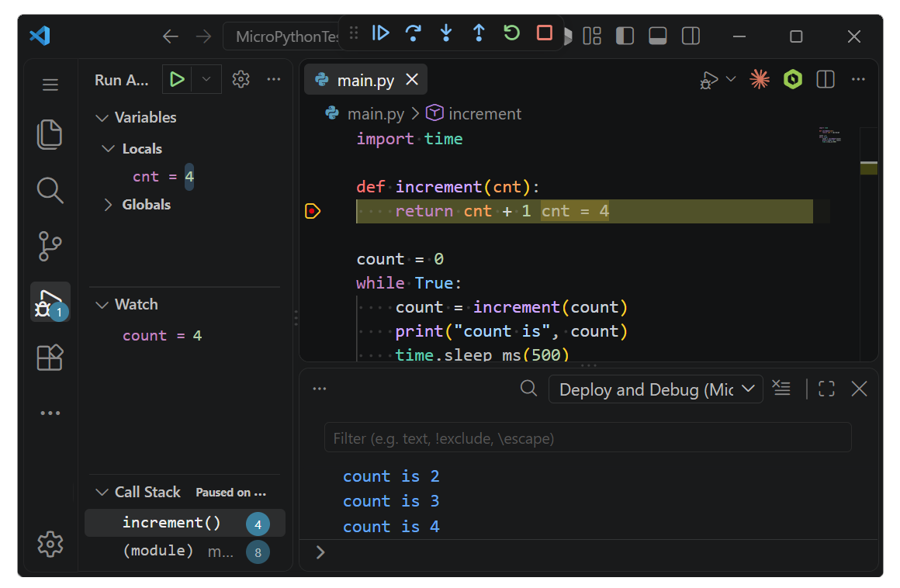Image resolution: width=900 pixels, height=588 pixels.
Task: Open editor more actions menu
Action: click(858, 79)
